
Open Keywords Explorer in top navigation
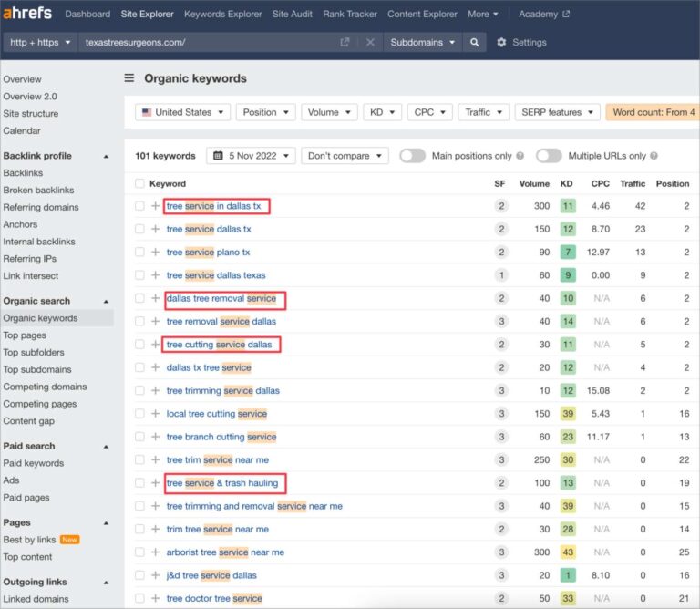point(222,14)
